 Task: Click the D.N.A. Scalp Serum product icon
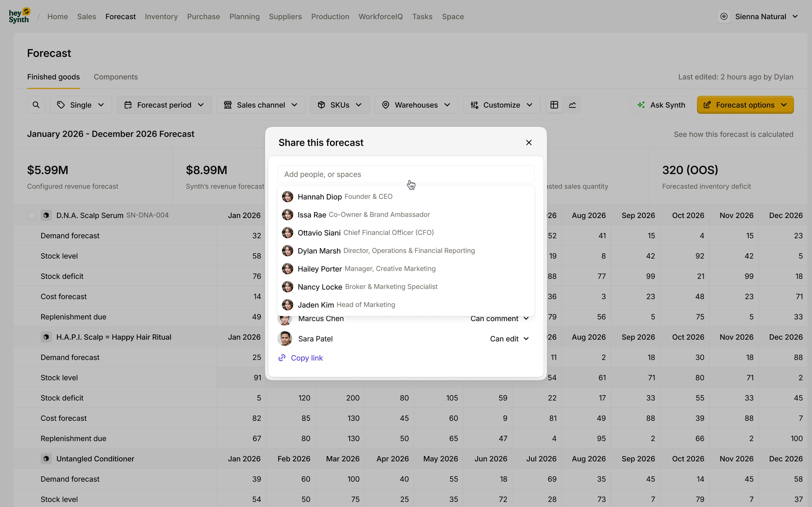[46, 215]
